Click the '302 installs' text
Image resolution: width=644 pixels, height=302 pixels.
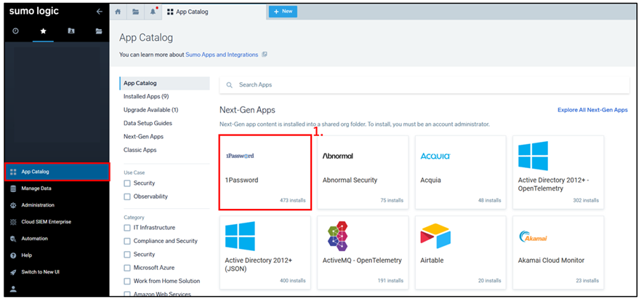(586, 200)
